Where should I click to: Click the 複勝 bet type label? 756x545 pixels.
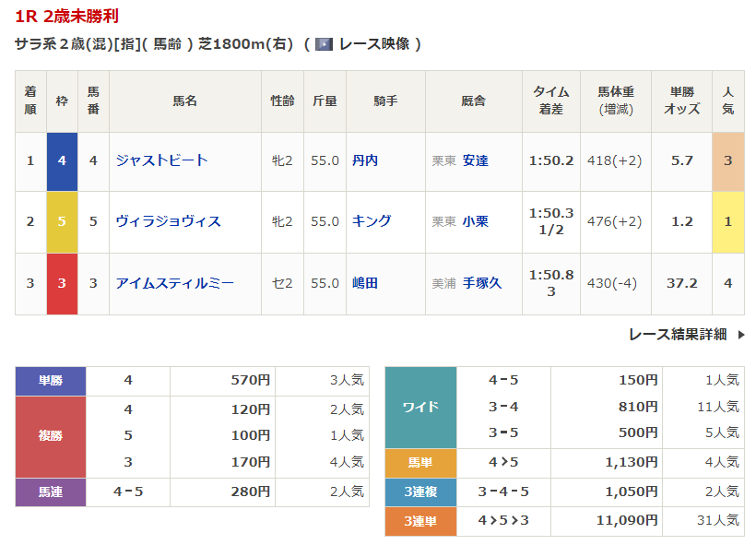click(51, 436)
